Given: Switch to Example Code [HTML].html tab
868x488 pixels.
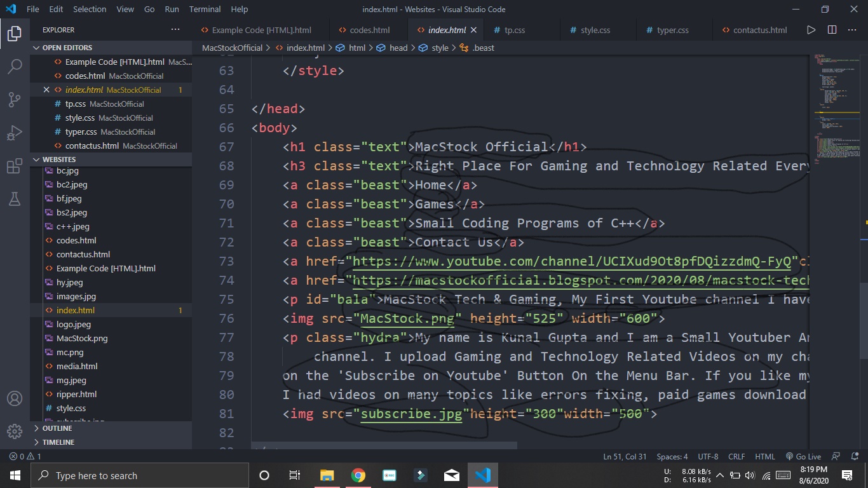Looking at the screenshot, I should click(261, 30).
